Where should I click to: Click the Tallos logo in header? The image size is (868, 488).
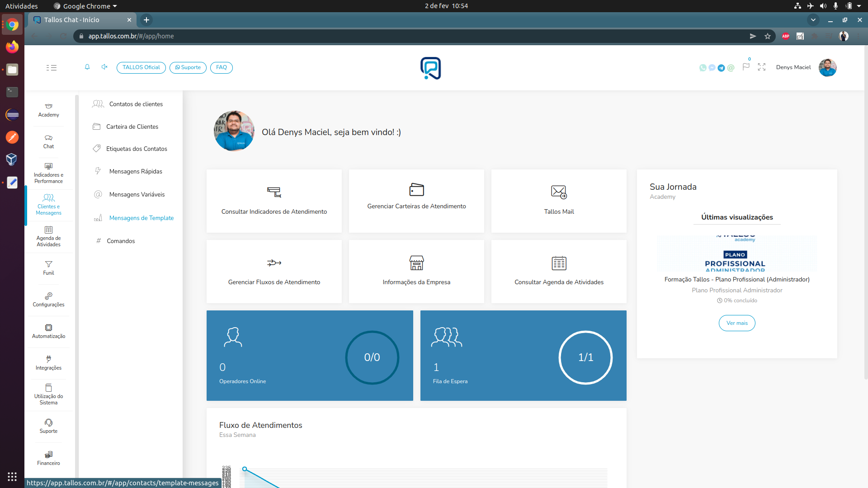(430, 68)
